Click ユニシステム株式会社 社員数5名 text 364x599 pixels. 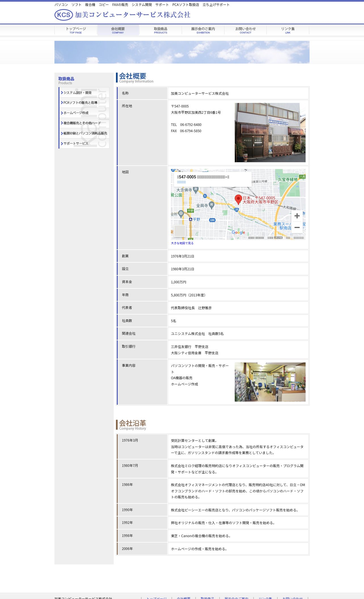click(x=197, y=334)
